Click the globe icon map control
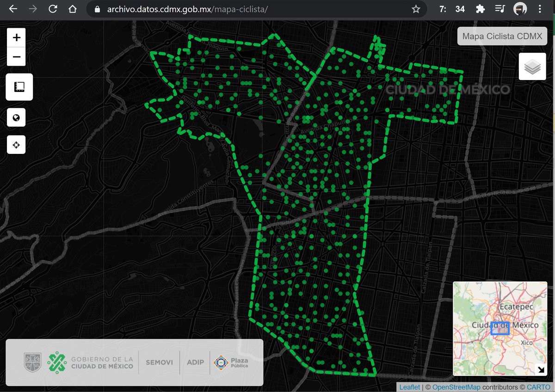555x392 pixels. [16, 117]
